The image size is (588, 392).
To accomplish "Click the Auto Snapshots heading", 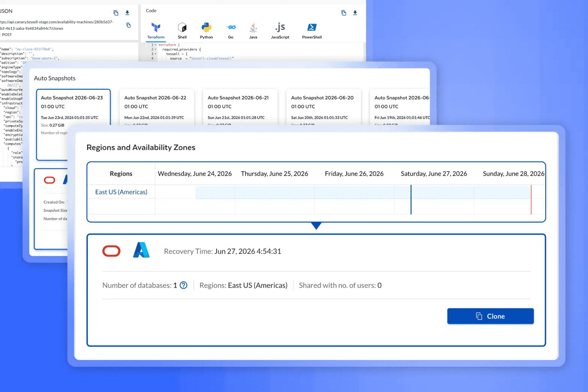I will pyautogui.click(x=55, y=78).
